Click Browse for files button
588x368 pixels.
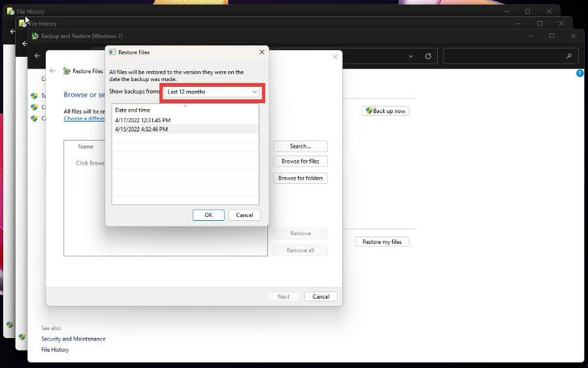pyautogui.click(x=301, y=161)
